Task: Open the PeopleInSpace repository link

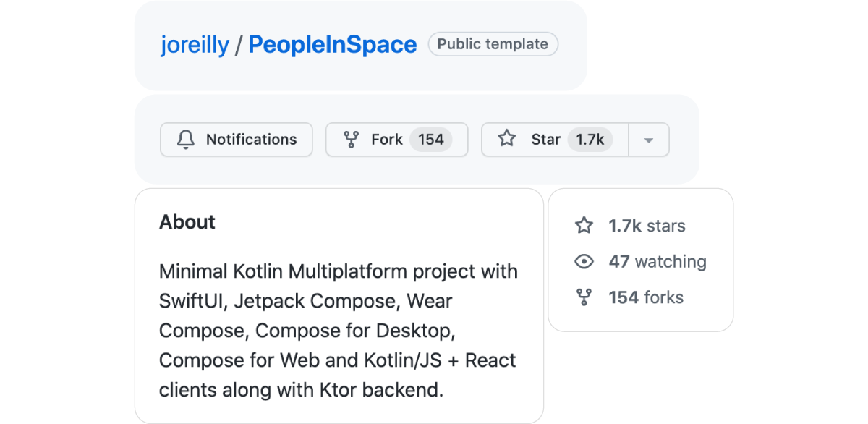Action: point(332,44)
